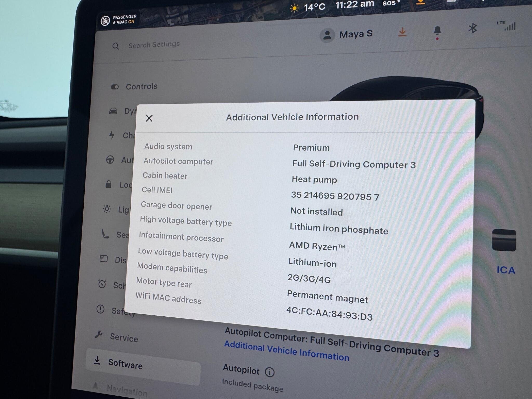Open the Service menu

point(124,338)
